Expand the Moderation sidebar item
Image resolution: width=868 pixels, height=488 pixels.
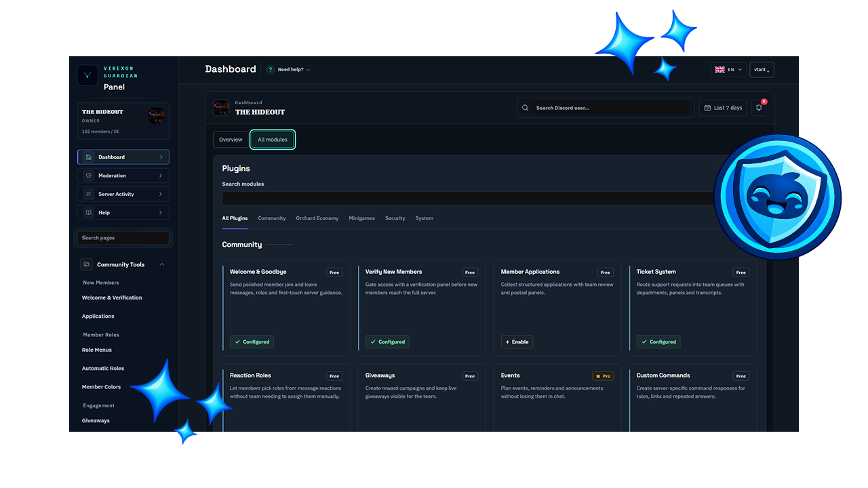click(x=123, y=176)
